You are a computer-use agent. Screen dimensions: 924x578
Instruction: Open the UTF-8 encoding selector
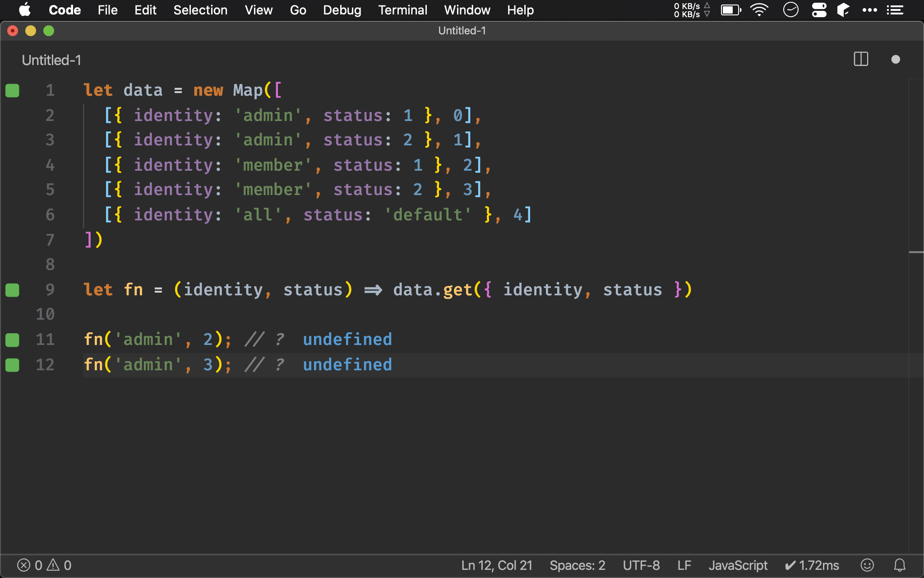641,565
